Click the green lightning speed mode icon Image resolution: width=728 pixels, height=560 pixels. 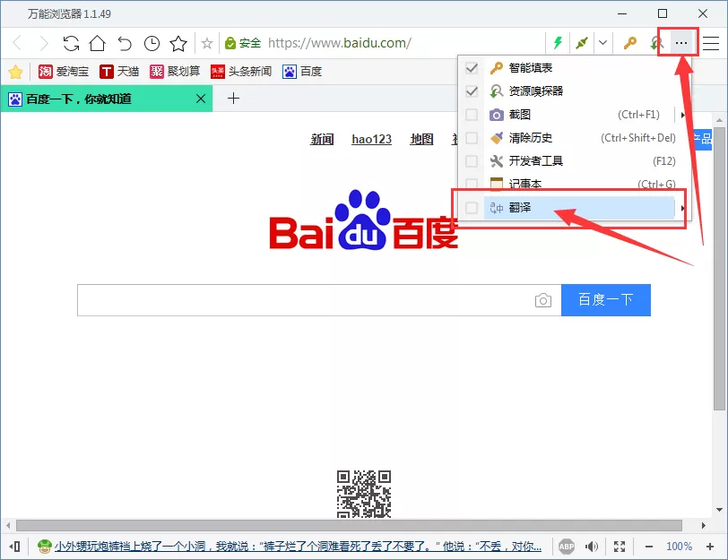(x=558, y=43)
